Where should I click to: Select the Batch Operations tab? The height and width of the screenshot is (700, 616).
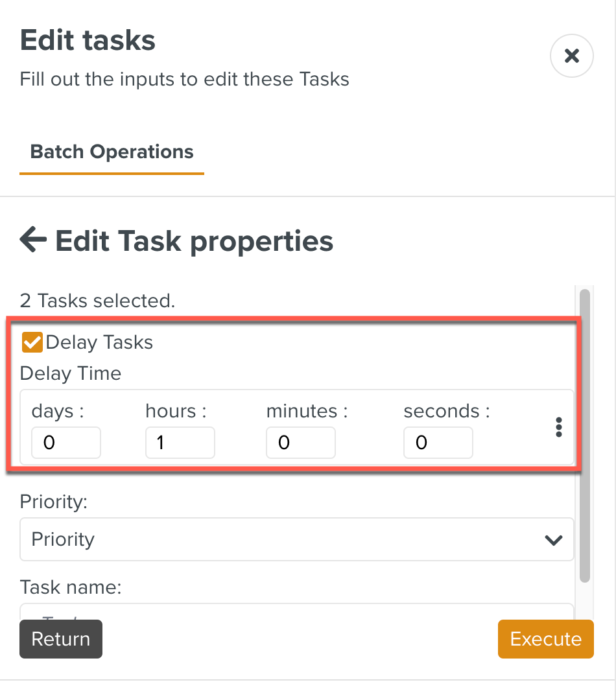[x=112, y=152]
